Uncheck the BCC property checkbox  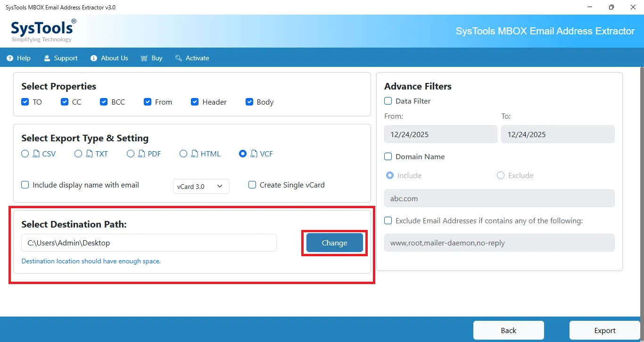click(x=104, y=102)
